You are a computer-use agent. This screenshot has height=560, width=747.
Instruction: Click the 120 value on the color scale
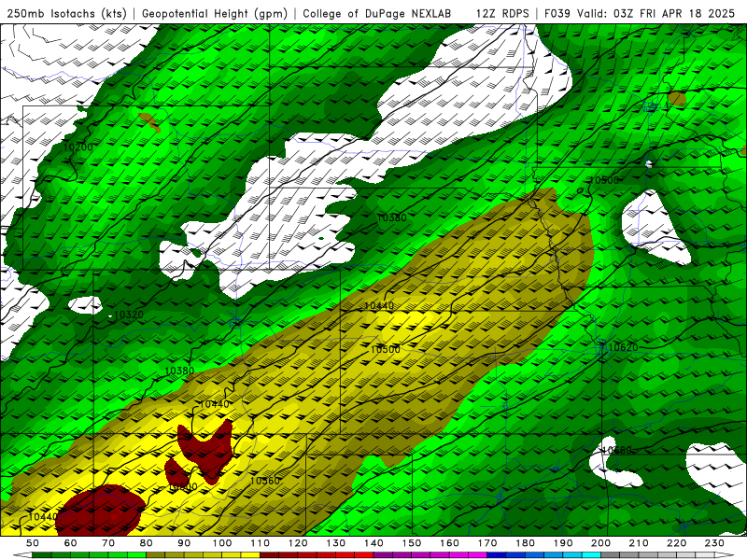(298, 543)
